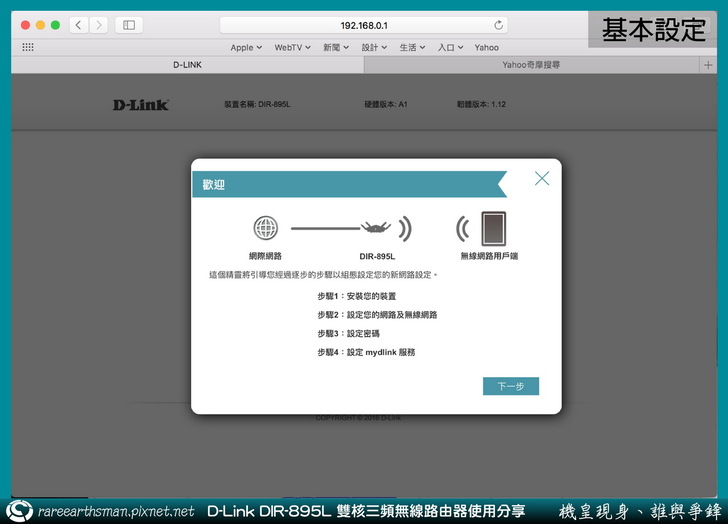
Task: Click the Internet globe icon
Action: click(x=265, y=228)
